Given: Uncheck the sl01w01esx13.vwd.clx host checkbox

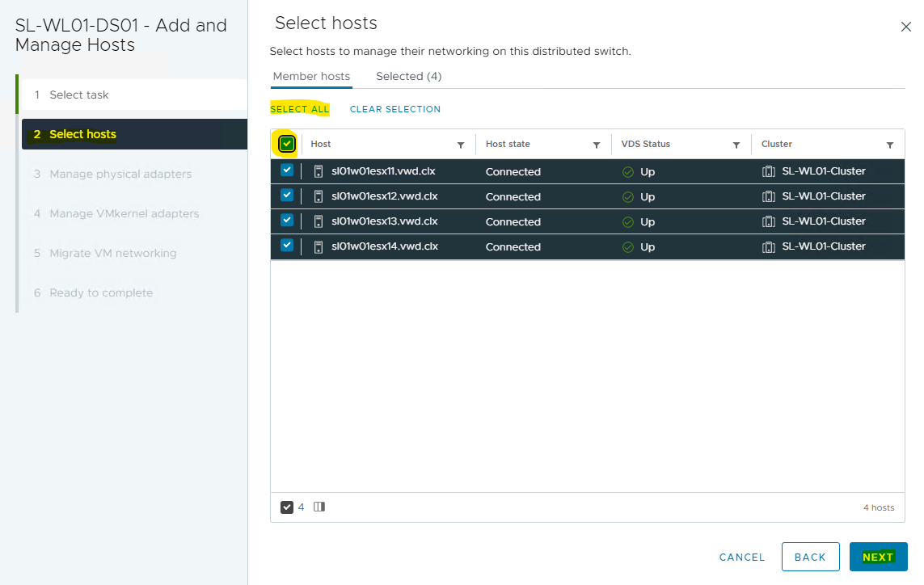Looking at the screenshot, I should point(287,221).
